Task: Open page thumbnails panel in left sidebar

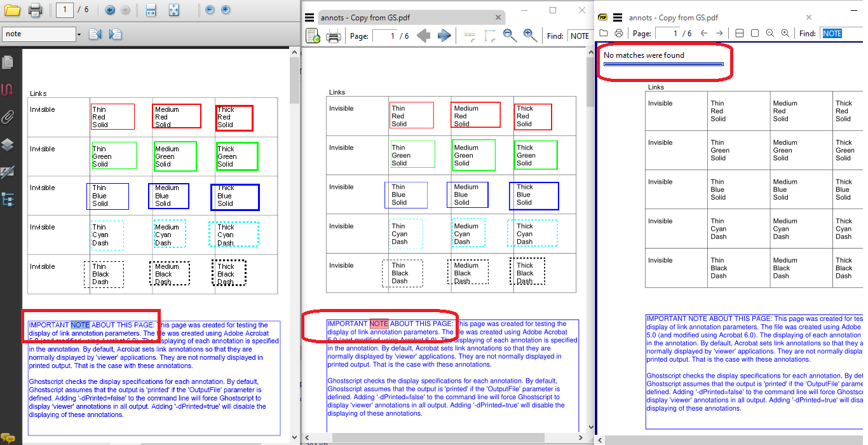Action: (8, 62)
